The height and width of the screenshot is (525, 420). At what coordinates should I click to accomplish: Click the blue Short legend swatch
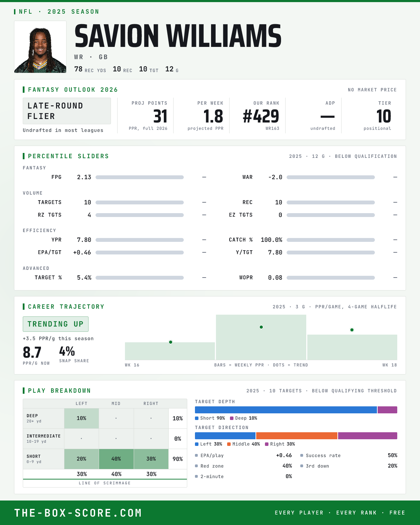click(x=197, y=418)
